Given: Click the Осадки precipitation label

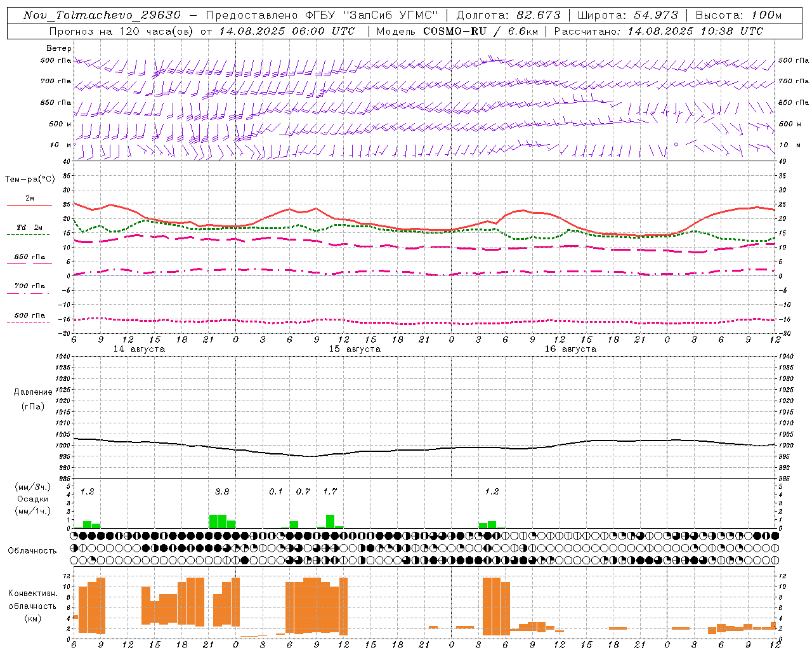Looking at the screenshot, I should click(x=33, y=499).
